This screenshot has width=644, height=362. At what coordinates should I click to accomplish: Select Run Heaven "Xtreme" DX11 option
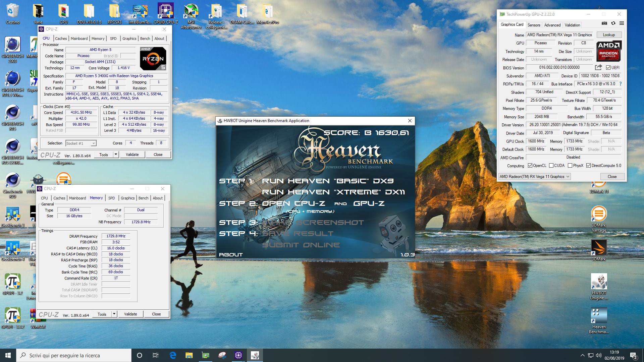click(333, 192)
